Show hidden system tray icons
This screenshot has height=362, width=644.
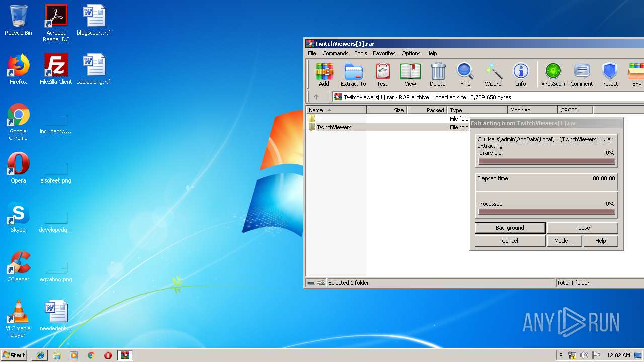click(x=561, y=355)
